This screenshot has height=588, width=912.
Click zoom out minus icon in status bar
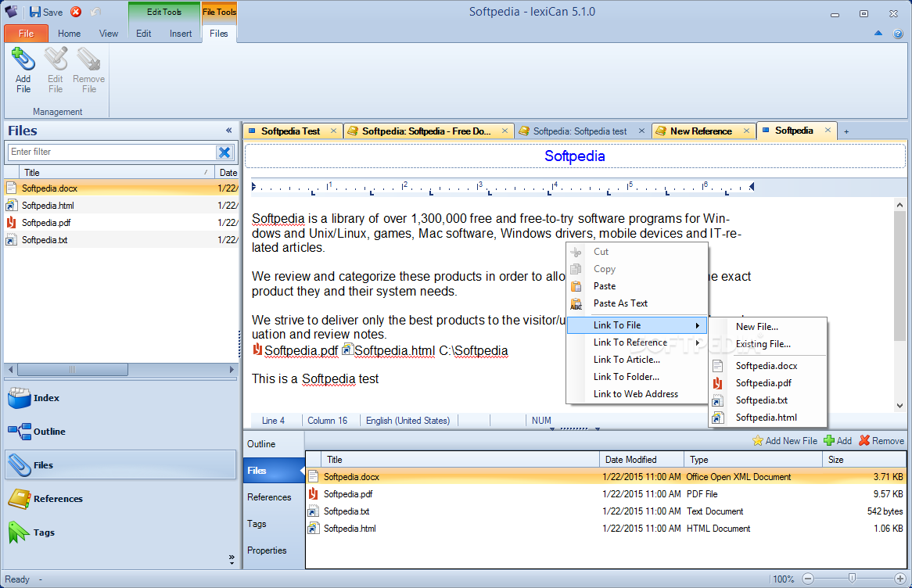coord(807,579)
